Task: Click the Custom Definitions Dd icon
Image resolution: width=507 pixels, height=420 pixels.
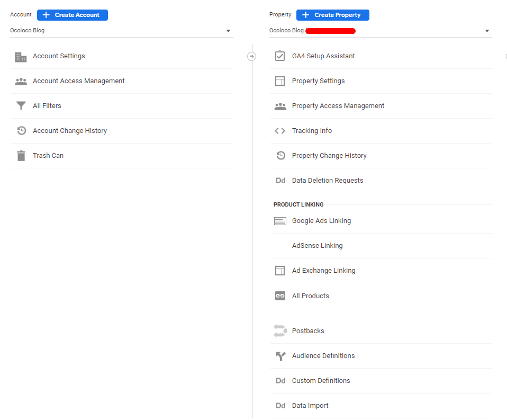Action: point(280,381)
